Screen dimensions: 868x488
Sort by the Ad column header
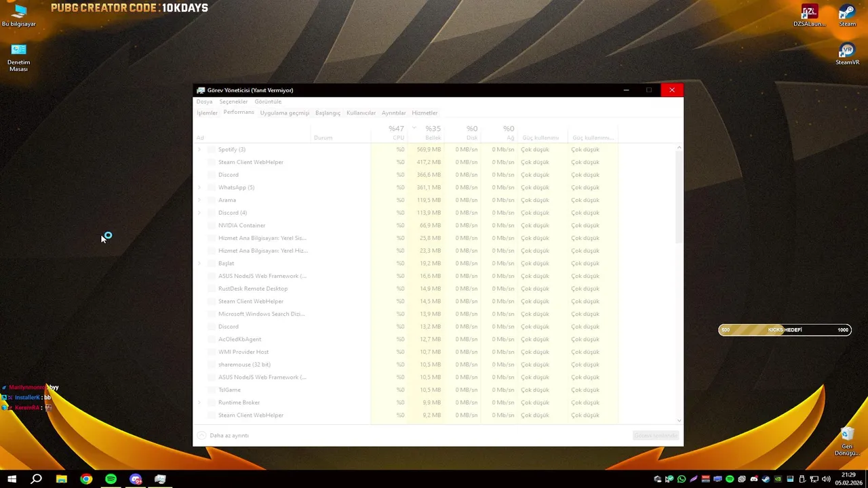point(252,134)
